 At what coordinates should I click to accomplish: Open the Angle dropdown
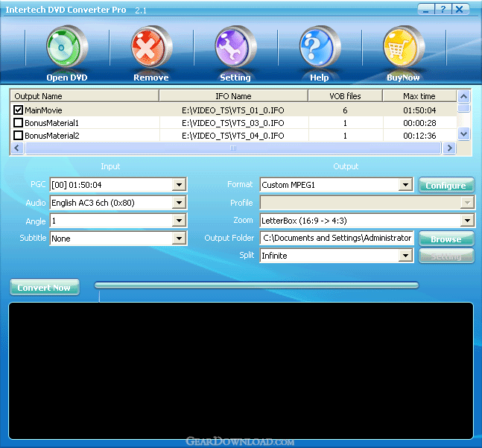click(179, 221)
